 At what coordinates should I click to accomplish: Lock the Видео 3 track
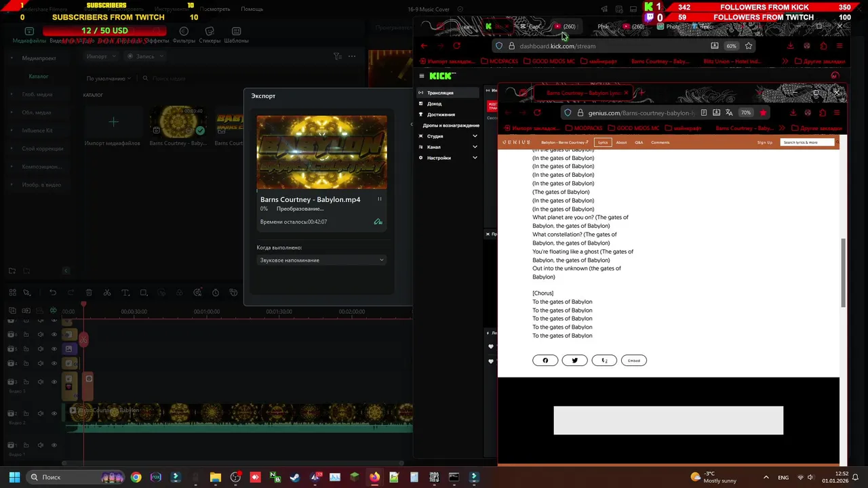(x=26, y=382)
